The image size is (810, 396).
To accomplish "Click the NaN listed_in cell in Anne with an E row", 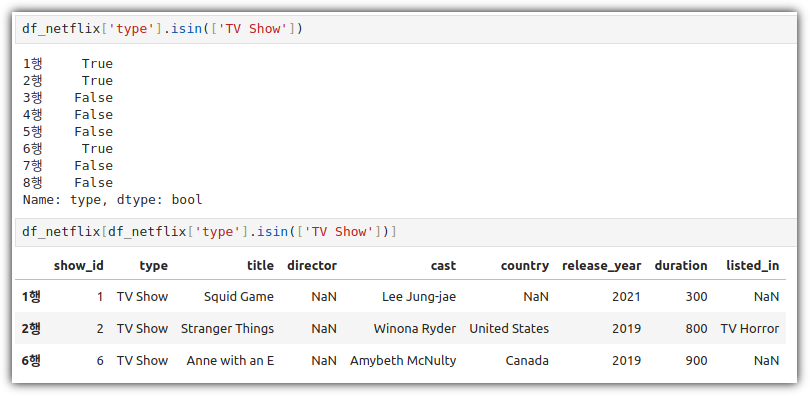I will click(x=766, y=361).
